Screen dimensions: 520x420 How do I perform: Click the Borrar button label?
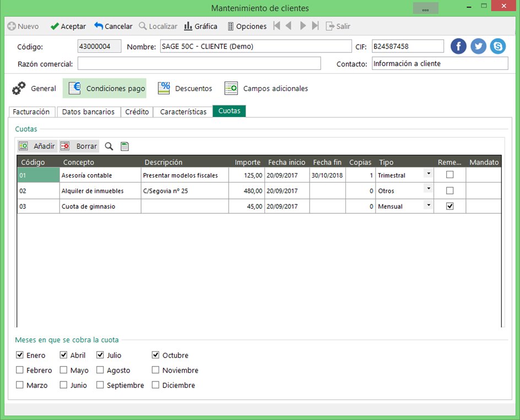click(86, 146)
